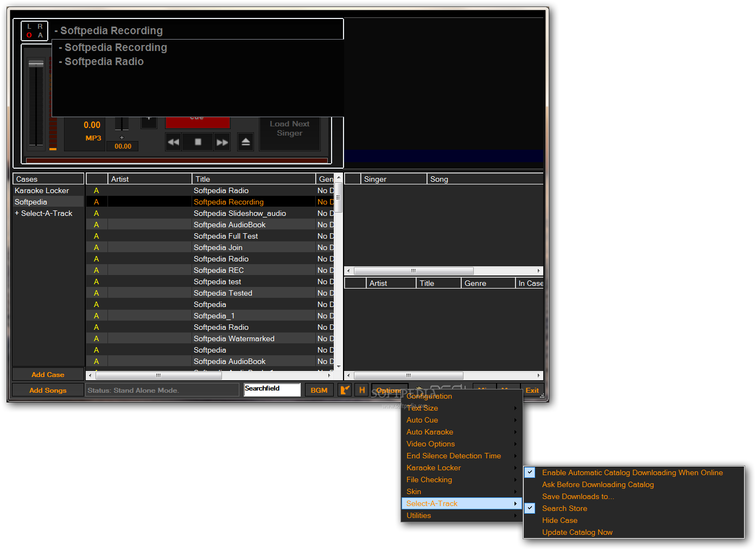Image resolution: width=756 pixels, height=550 pixels.
Task: Click the Song column header
Action: tap(485, 178)
